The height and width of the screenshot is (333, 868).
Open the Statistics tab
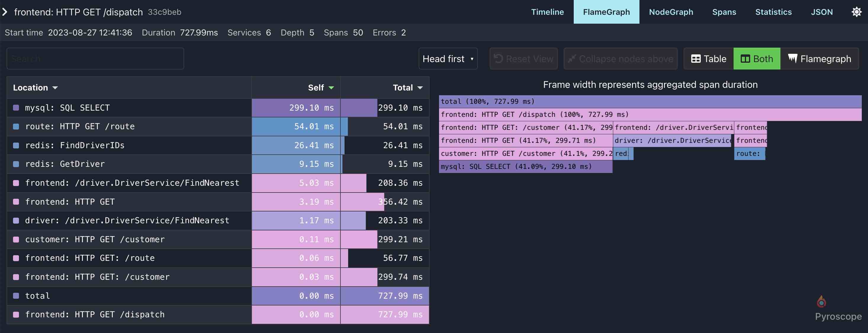[773, 12]
